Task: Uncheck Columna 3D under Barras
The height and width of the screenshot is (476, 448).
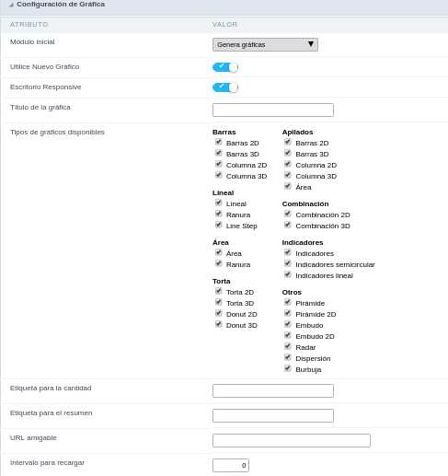Action: point(218,175)
